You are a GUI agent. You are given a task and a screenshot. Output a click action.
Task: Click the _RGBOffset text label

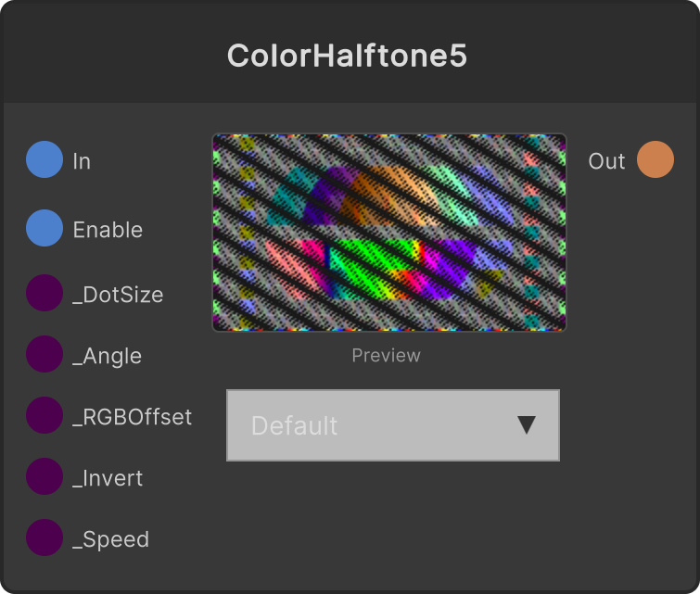click(x=133, y=417)
